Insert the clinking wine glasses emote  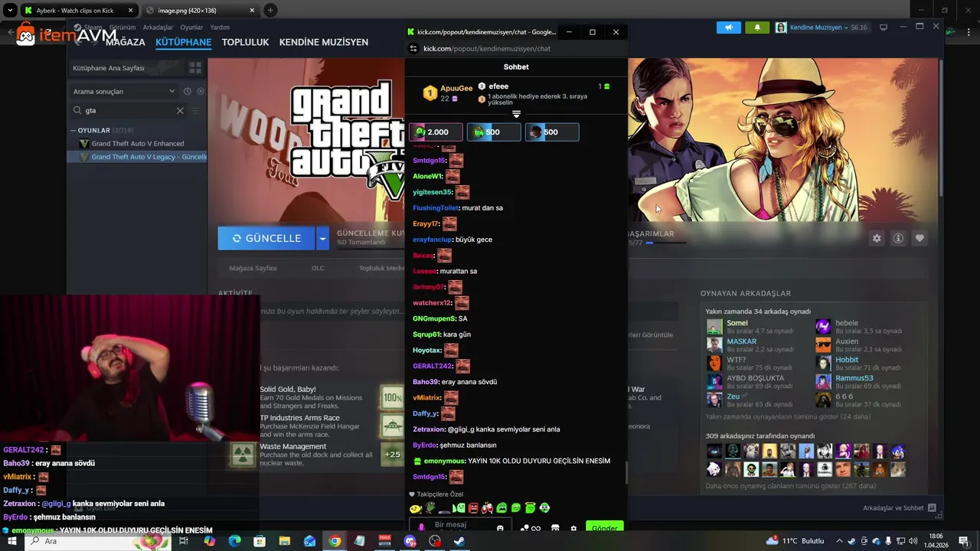[487, 507]
